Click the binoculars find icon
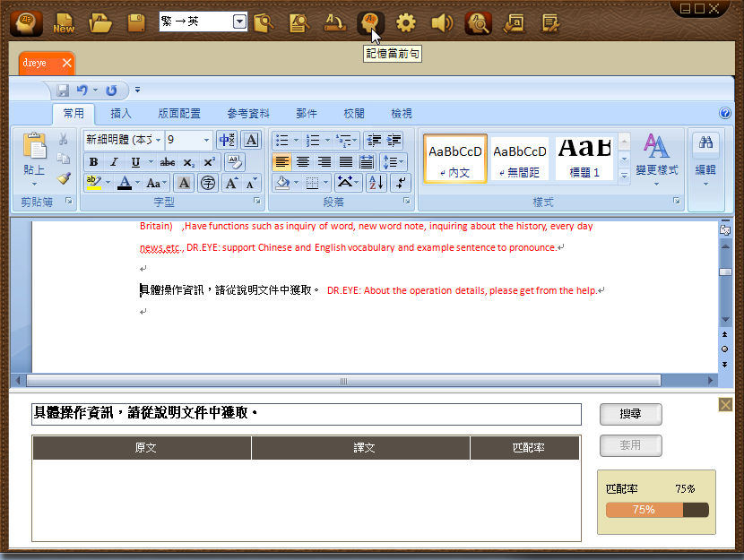This screenshot has width=744, height=560. pos(705,142)
